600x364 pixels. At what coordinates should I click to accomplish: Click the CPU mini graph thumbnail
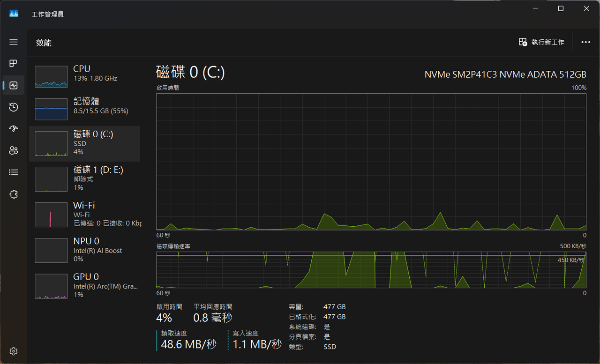[x=51, y=76]
